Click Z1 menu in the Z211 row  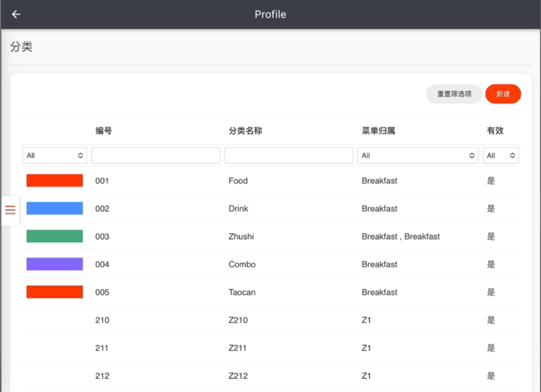pos(367,348)
